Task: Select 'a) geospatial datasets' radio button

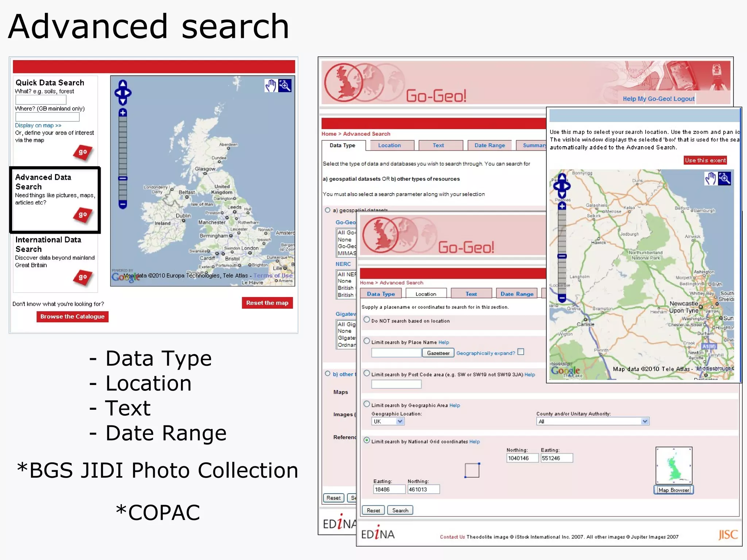Action: [328, 210]
